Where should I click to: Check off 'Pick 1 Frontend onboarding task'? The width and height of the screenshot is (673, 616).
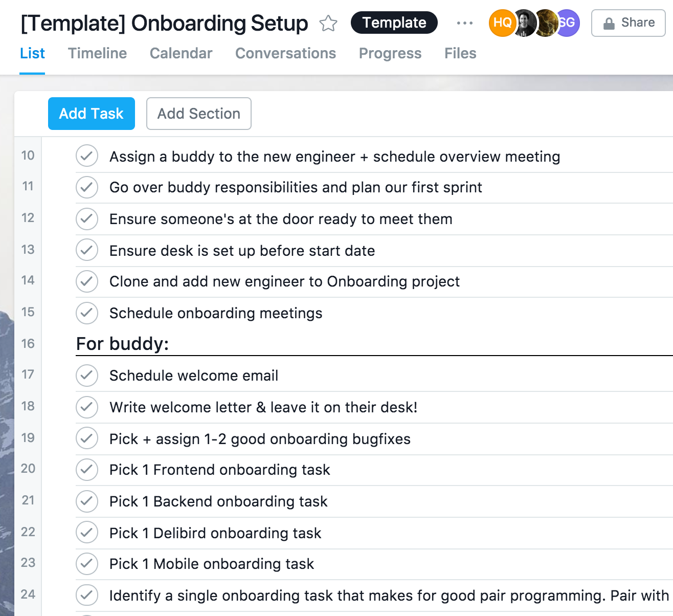[87, 470]
